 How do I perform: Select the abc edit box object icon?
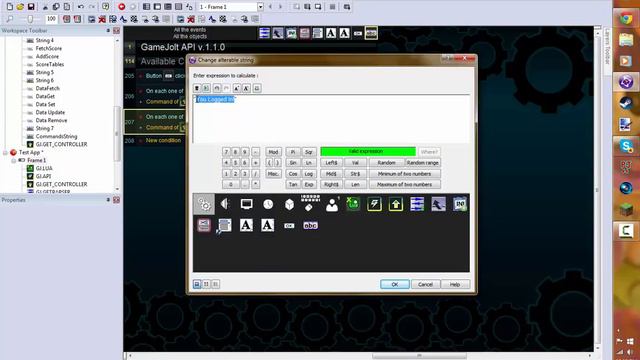click(x=310, y=225)
